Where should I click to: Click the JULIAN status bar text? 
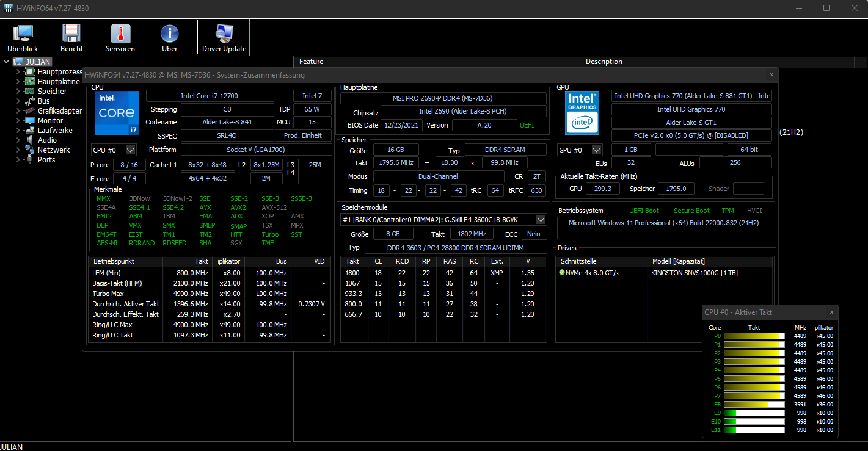(12, 447)
